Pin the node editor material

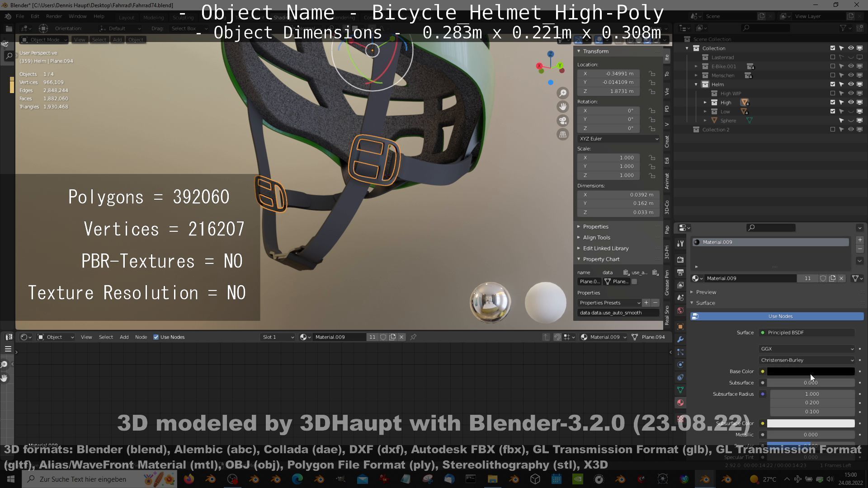[413, 337]
